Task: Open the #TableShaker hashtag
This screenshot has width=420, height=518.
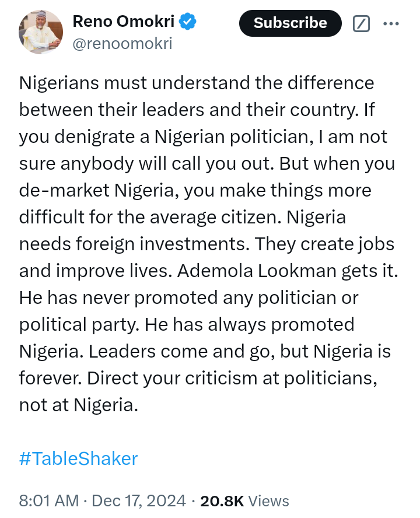Action: [78, 459]
